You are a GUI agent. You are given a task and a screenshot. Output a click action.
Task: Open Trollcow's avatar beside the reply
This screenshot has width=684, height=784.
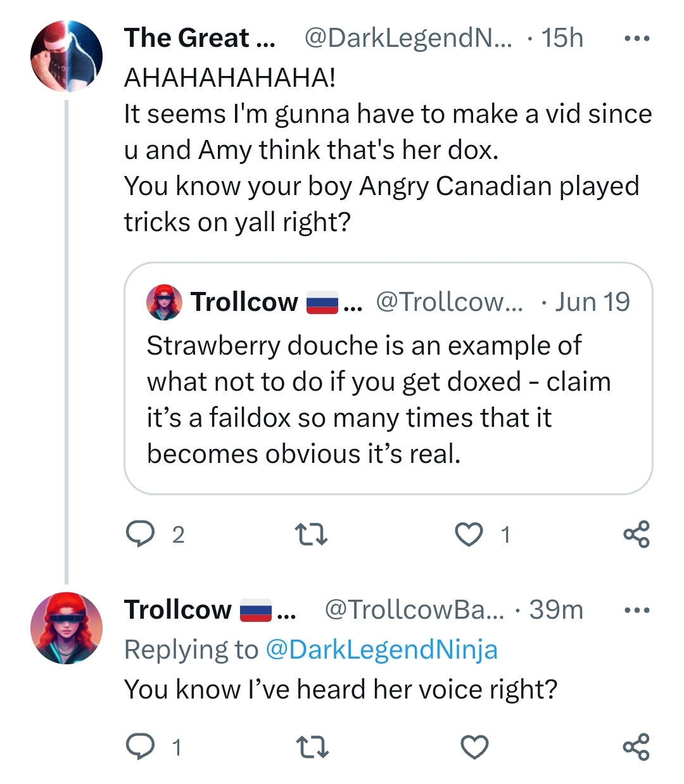point(66,628)
